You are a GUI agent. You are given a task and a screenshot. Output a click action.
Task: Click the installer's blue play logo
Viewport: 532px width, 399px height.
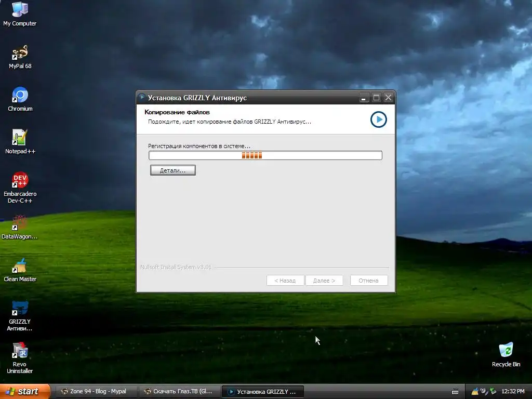pos(378,119)
